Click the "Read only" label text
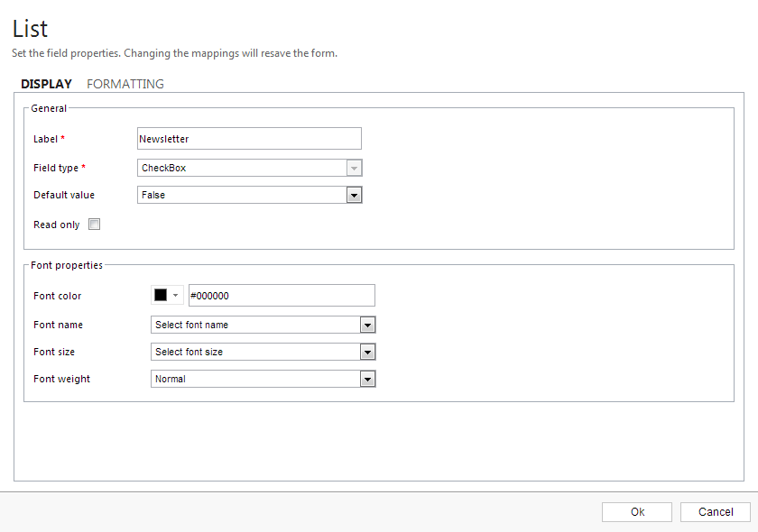 point(57,225)
